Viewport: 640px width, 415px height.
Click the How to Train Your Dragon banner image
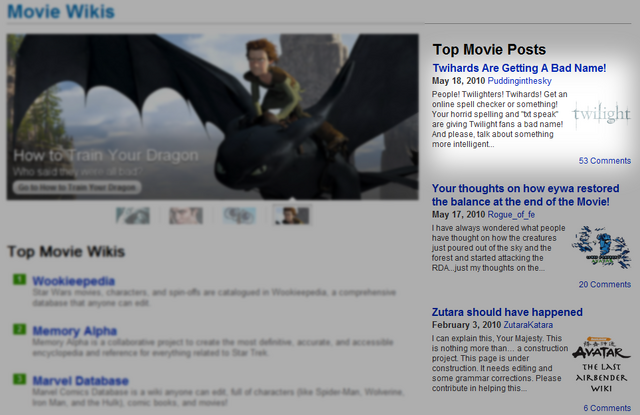[212, 117]
